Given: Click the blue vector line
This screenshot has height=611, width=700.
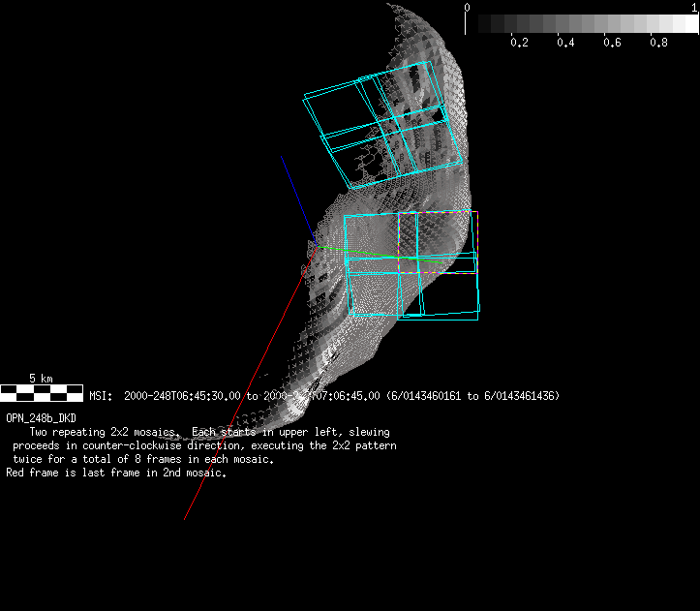Looking at the screenshot, I should [295, 191].
